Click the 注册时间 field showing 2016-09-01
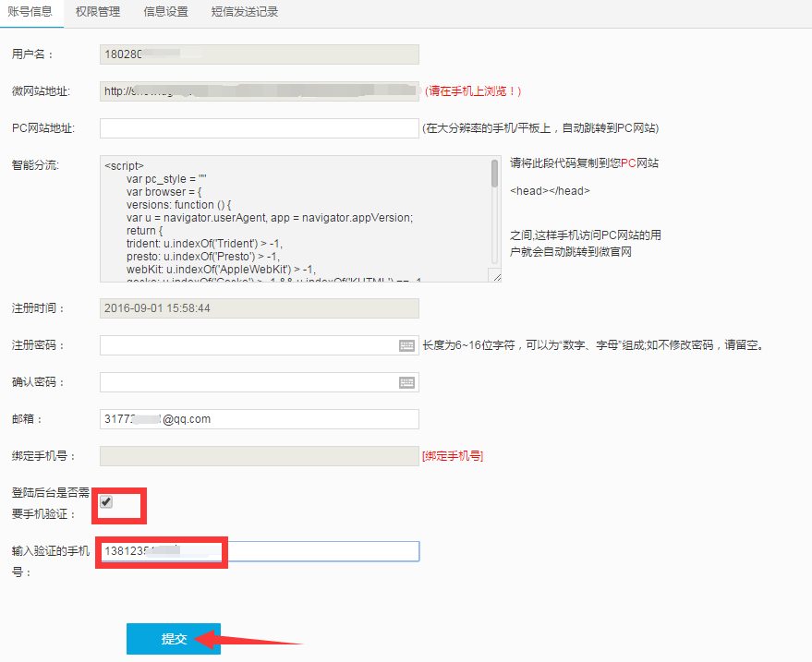 (259, 308)
